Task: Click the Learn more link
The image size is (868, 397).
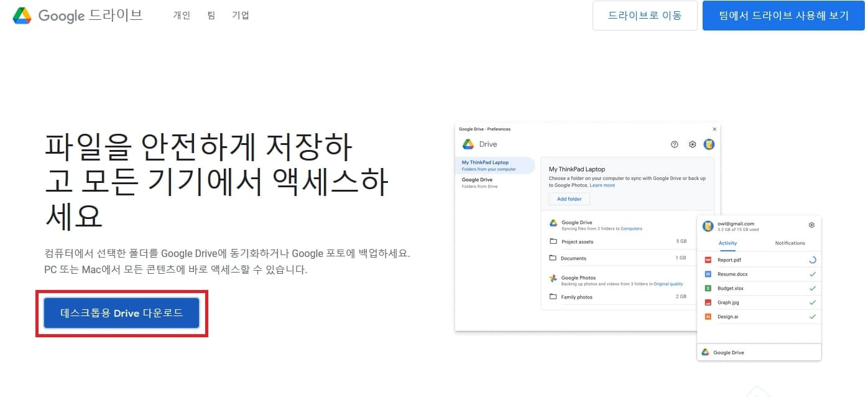Action: click(x=603, y=185)
